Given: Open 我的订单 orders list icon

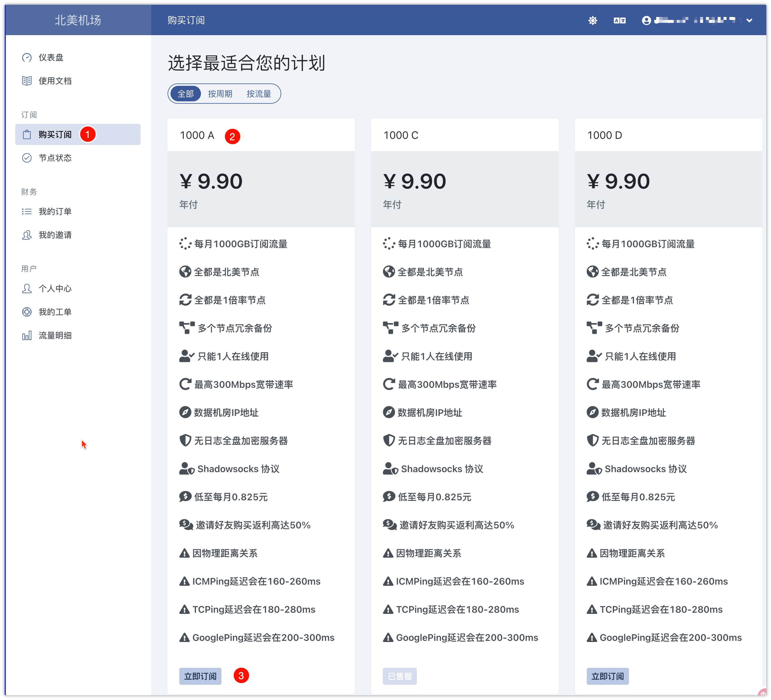Looking at the screenshot, I should (x=27, y=211).
